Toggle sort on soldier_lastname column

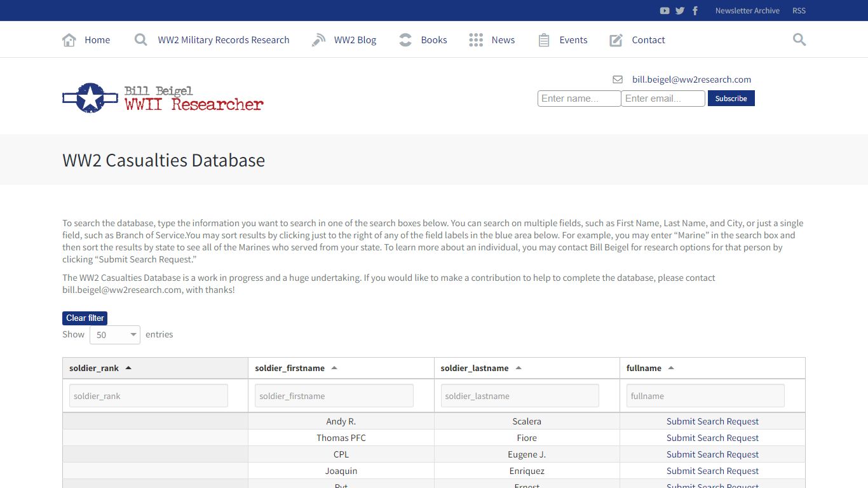coord(519,368)
